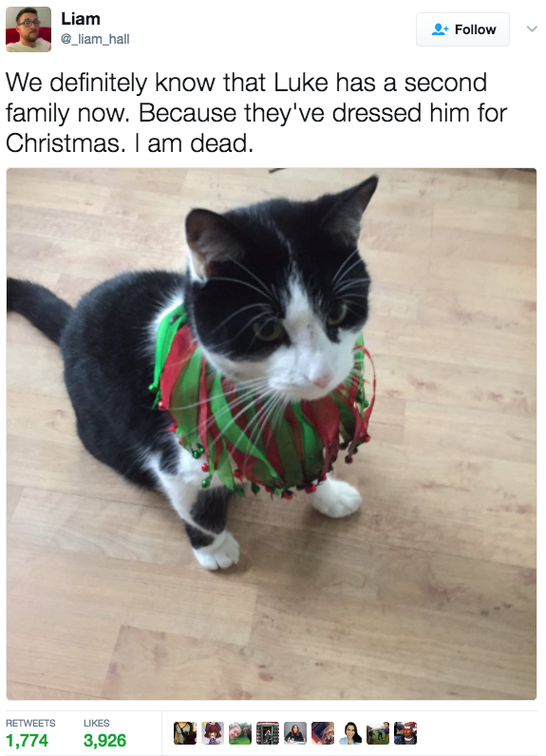Click the Follow button
Screen dimensions: 546x756
(462, 29)
